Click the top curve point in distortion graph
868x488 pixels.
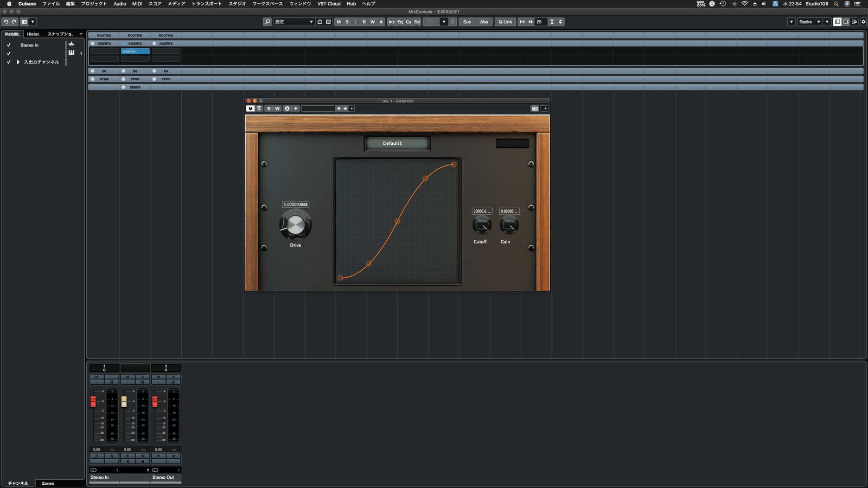click(454, 164)
